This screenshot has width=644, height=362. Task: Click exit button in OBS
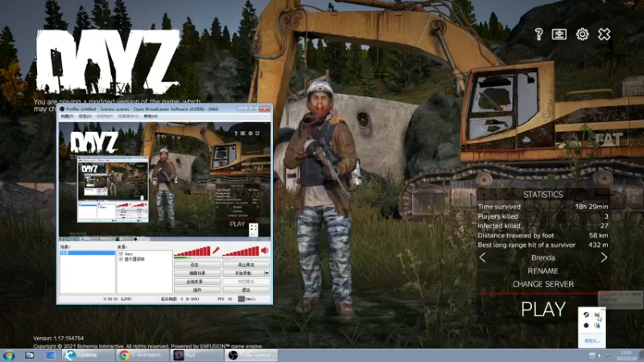point(246,290)
